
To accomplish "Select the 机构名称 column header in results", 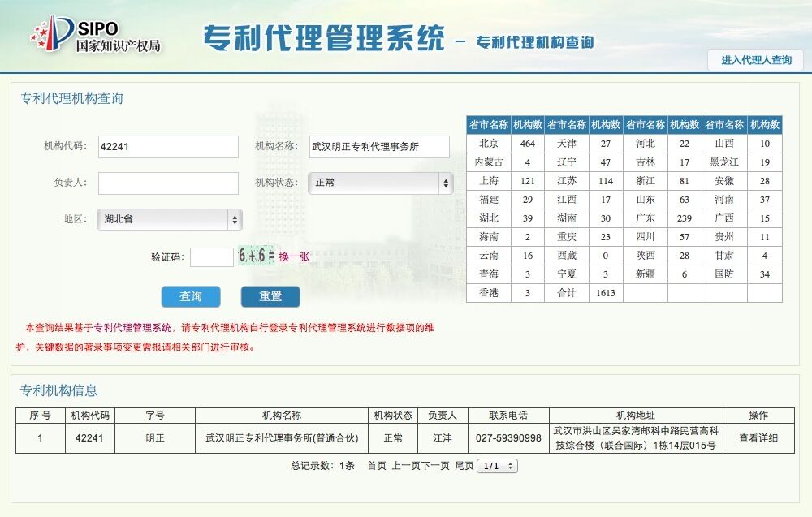I will click(282, 415).
